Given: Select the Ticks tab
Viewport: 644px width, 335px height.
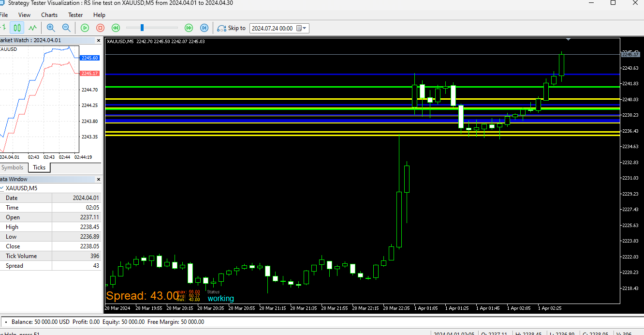Looking at the screenshot, I should 39,167.
